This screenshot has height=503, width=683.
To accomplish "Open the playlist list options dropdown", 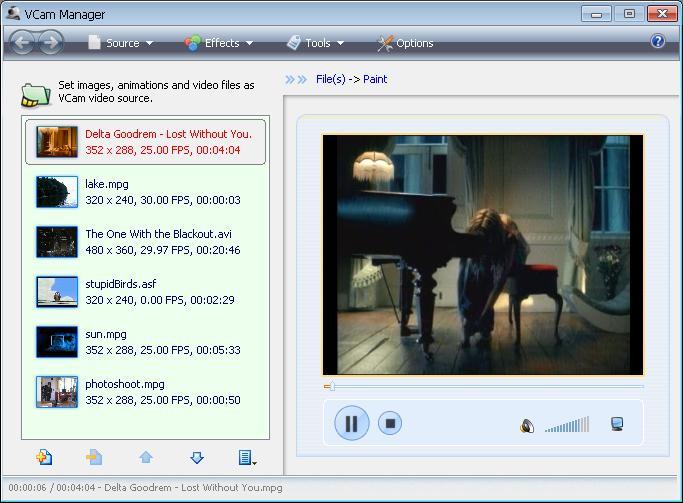I will tap(247, 457).
